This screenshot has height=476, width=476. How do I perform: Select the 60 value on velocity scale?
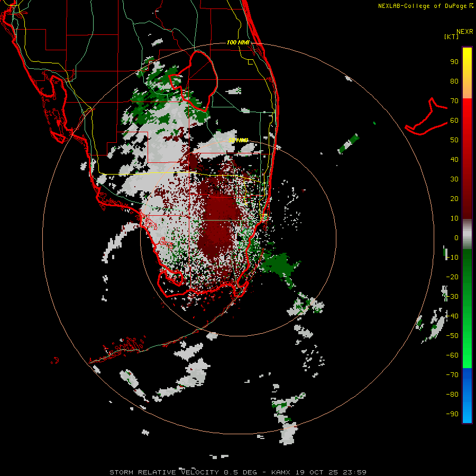pos(454,121)
